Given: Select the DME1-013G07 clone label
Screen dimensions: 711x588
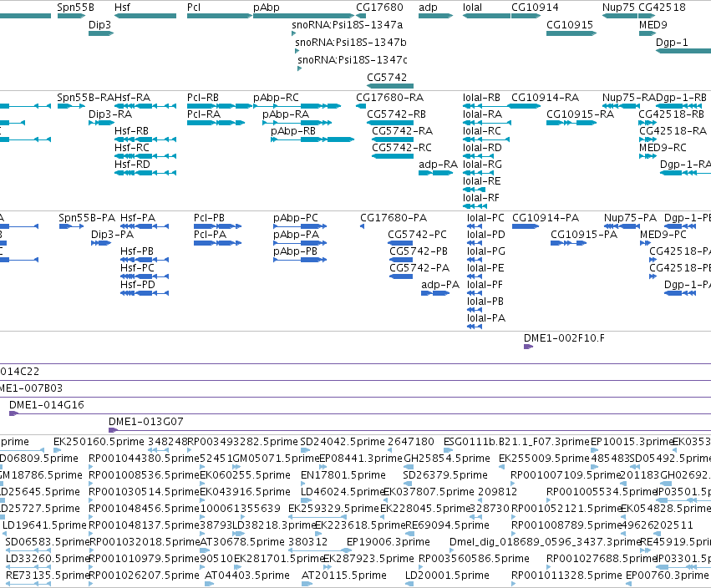Looking at the screenshot, I should [x=146, y=422].
